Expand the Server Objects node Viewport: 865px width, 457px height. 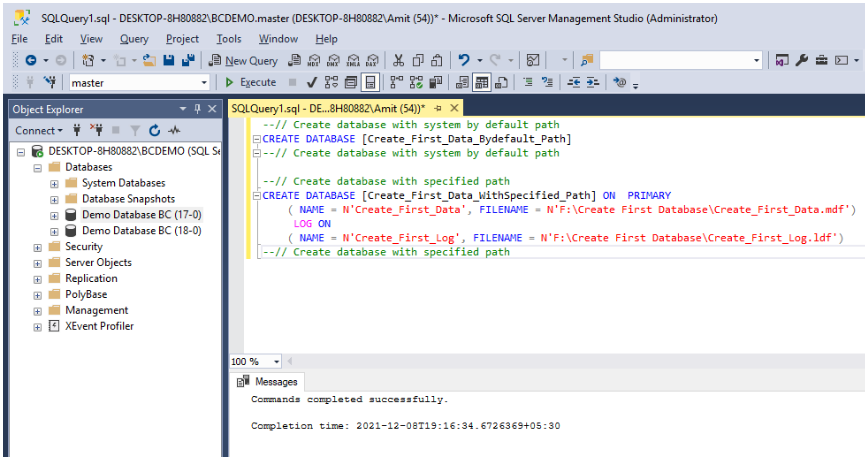pyautogui.click(x=38, y=264)
